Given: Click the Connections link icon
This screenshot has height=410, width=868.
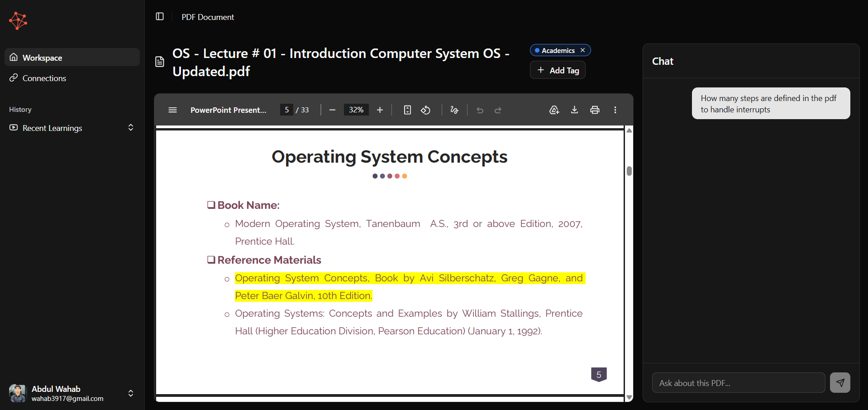Looking at the screenshot, I should 14,77.
